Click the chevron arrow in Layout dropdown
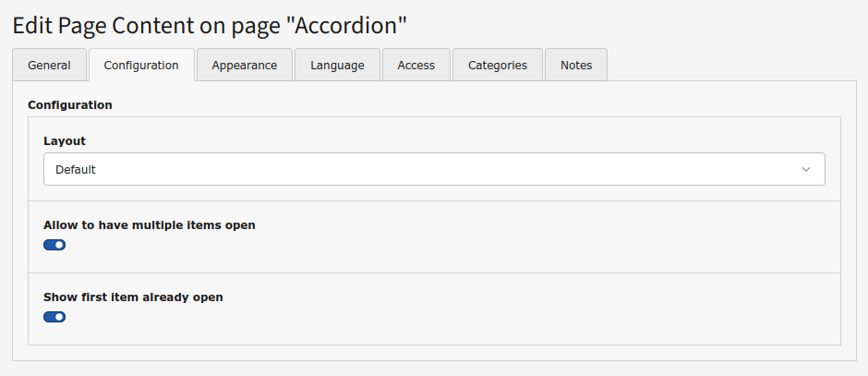Image resolution: width=868 pixels, height=376 pixels. 806,170
